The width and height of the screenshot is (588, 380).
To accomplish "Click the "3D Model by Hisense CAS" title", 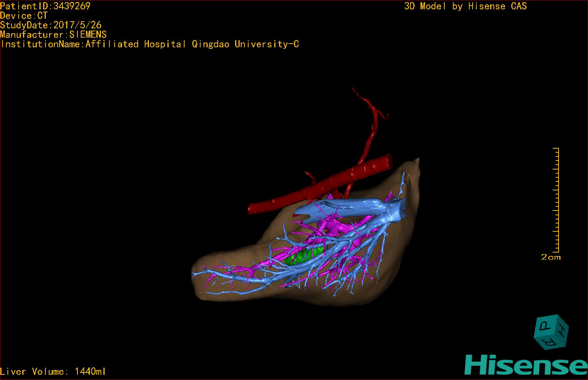I will pyautogui.click(x=465, y=6).
